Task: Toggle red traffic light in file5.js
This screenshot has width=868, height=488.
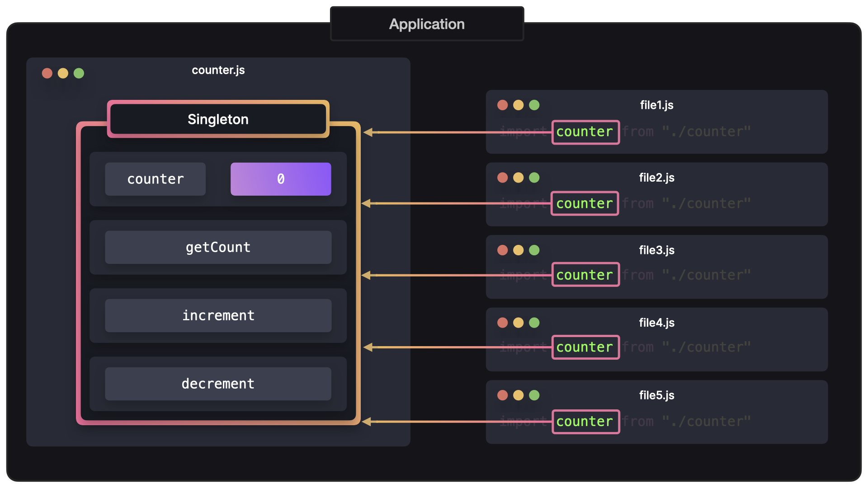Action: coord(503,395)
